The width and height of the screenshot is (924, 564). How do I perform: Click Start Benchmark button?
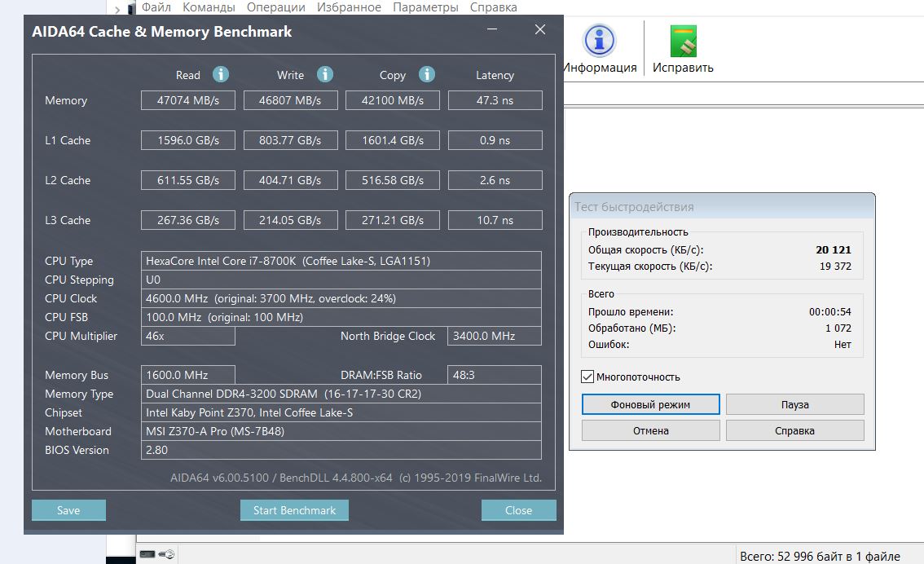(x=294, y=510)
